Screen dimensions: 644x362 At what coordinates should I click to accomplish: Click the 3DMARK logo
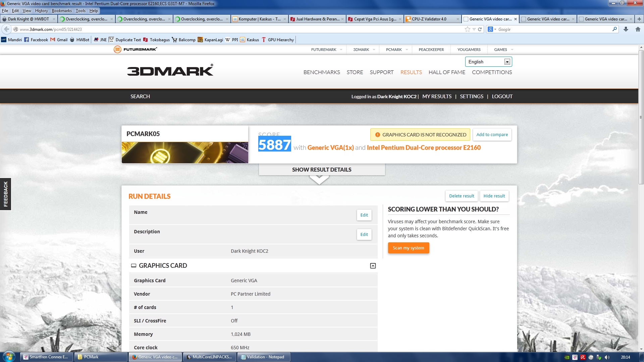coord(170,70)
